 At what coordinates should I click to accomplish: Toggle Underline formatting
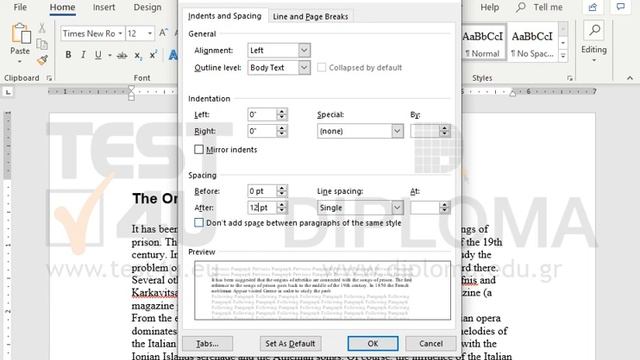[x=98, y=55]
